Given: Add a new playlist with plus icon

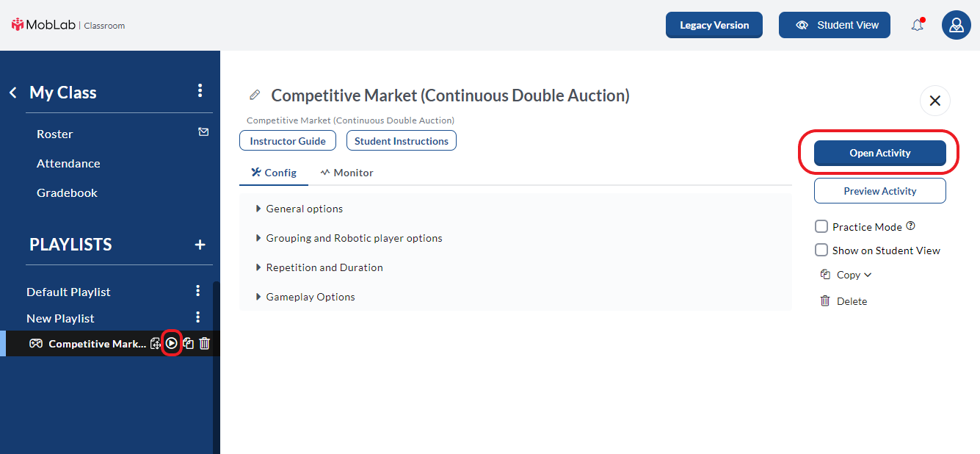Looking at the screenshot, I should [200, 245].
